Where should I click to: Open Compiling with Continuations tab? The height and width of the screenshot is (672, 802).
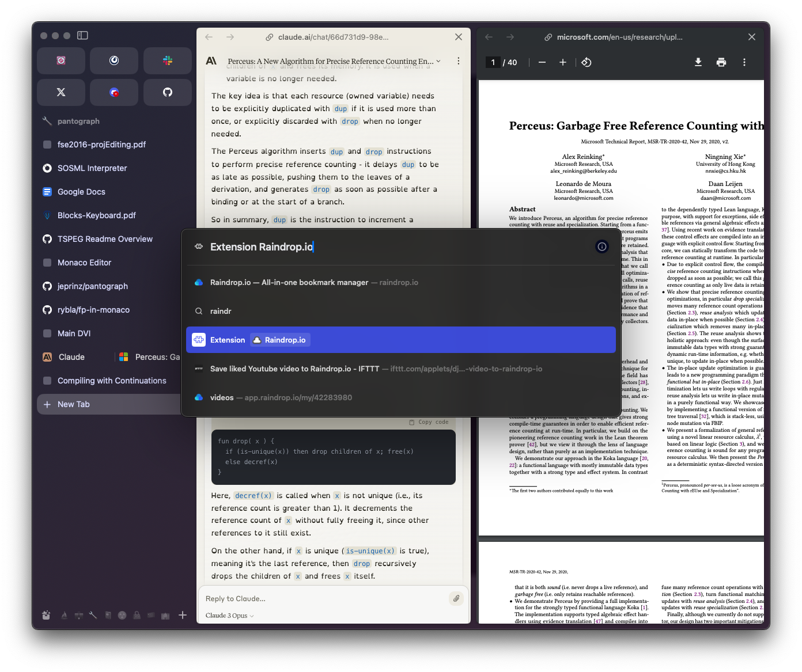pyautogui.click(x=111, y=381)
